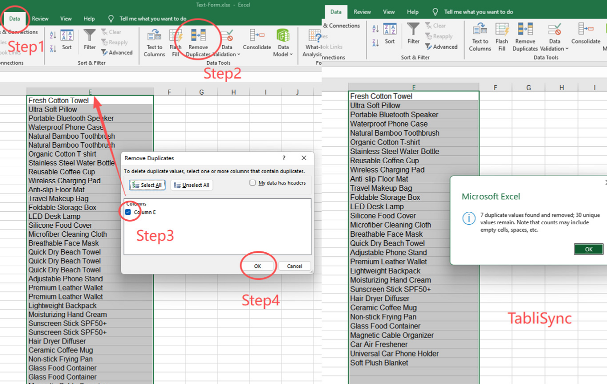Click Reapply filter in left Excel window
The image size is (607, 384).
114,42
